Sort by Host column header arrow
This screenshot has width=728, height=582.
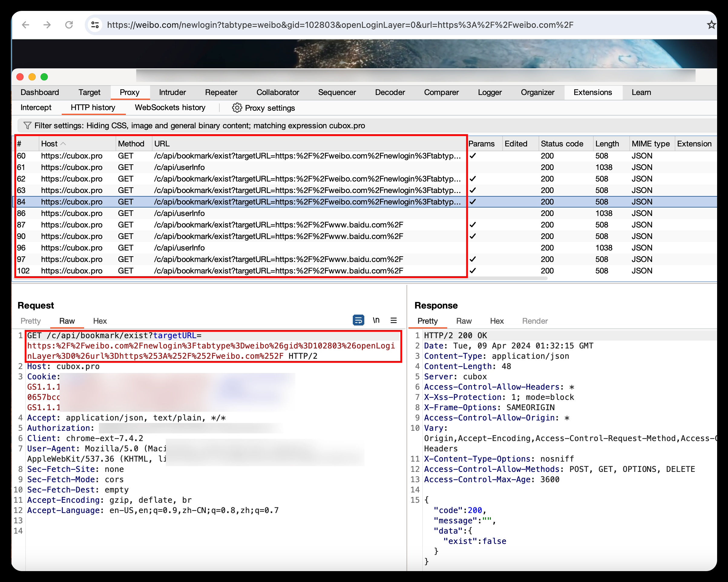click(x=63, y=144)
